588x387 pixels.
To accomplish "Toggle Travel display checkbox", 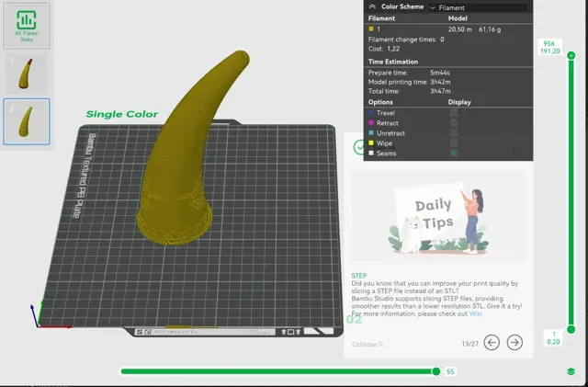I will click(454, 113).
